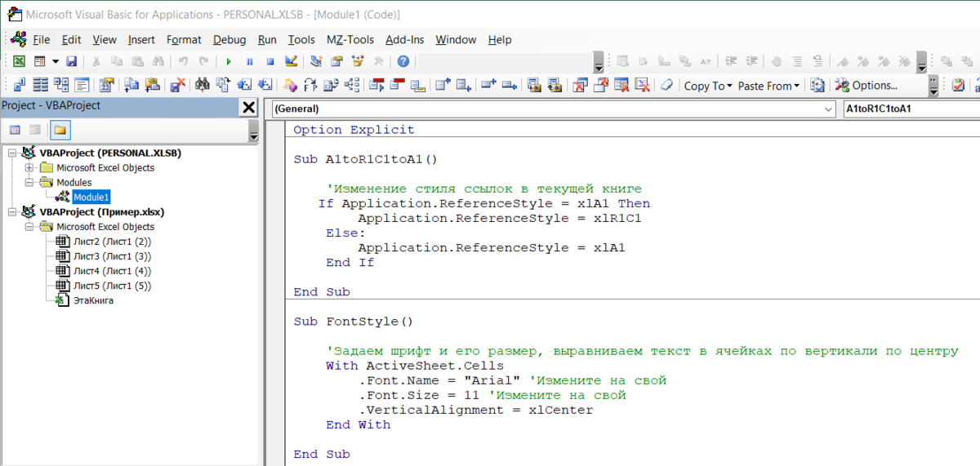Open the Edit menu
Viewport: 980px width, 466px height.
(71, 39)
